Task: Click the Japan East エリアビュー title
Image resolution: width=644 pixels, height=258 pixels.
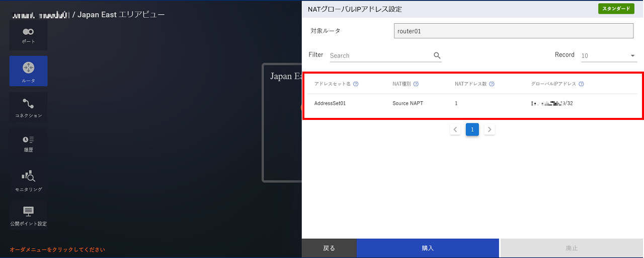Action: [121, 15]
